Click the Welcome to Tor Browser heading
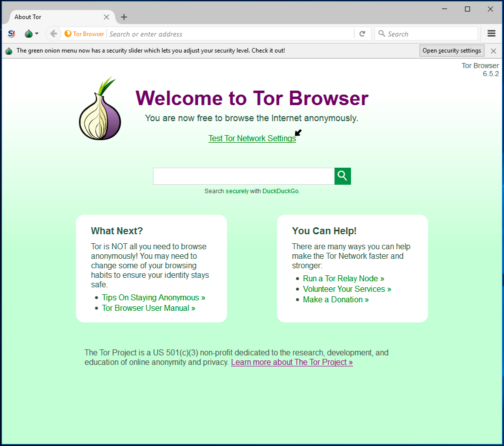The height and width of the screenshot is (446, 504). [x=252, y=98]
